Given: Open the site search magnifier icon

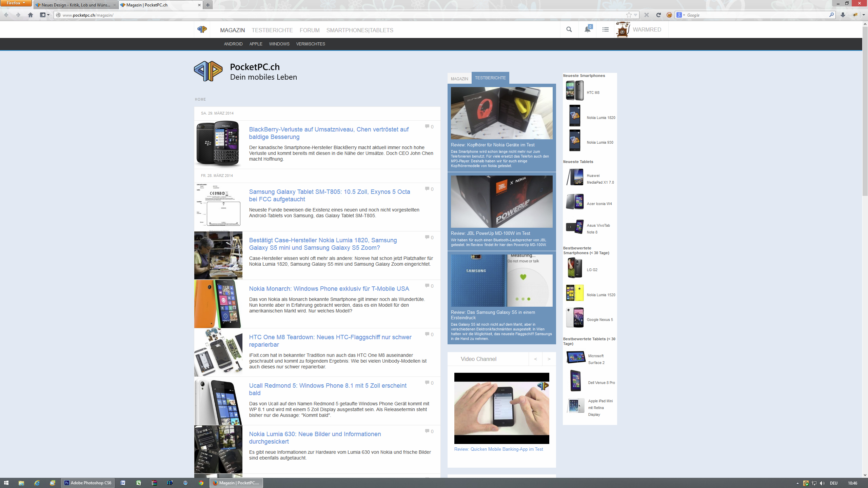Looking at the screenshot, I should coord(569,29).
